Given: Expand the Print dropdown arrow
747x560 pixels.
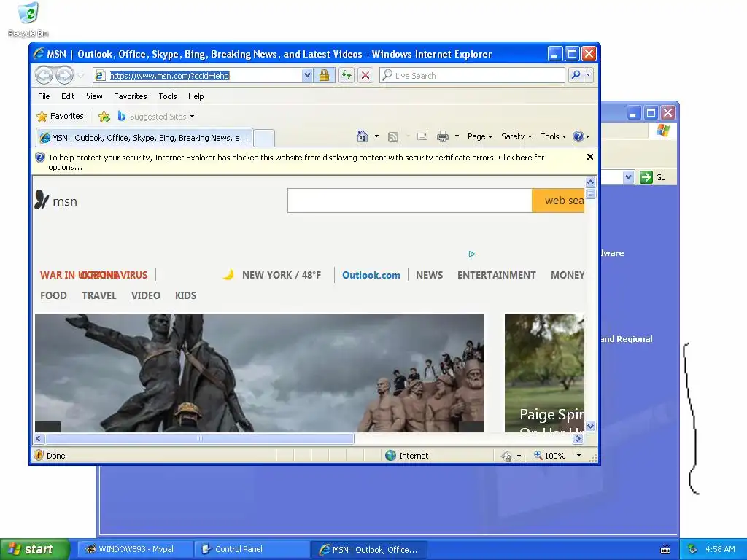Looking at the screenshot, I should click(457, 136).
